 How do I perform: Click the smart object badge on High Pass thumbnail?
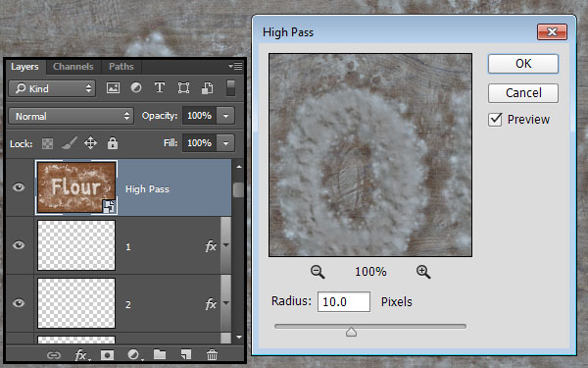pyautogui.click(x=109, y=206)
